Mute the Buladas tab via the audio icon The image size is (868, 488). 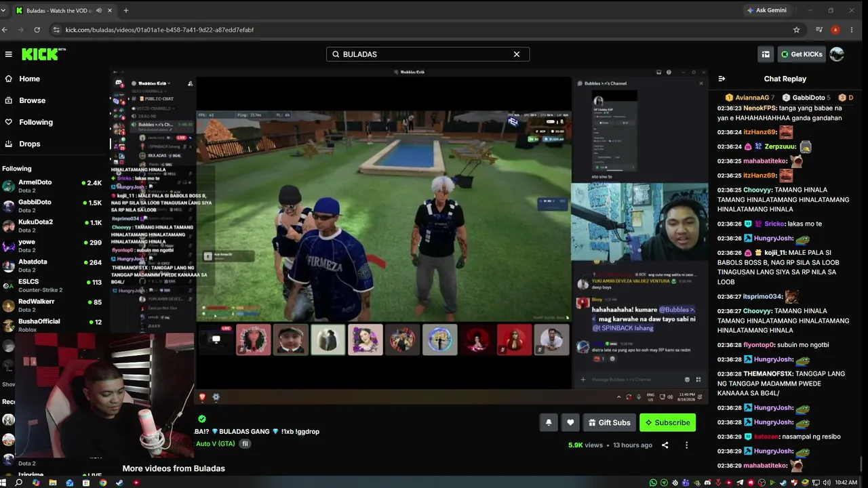[x=99, y=10]
